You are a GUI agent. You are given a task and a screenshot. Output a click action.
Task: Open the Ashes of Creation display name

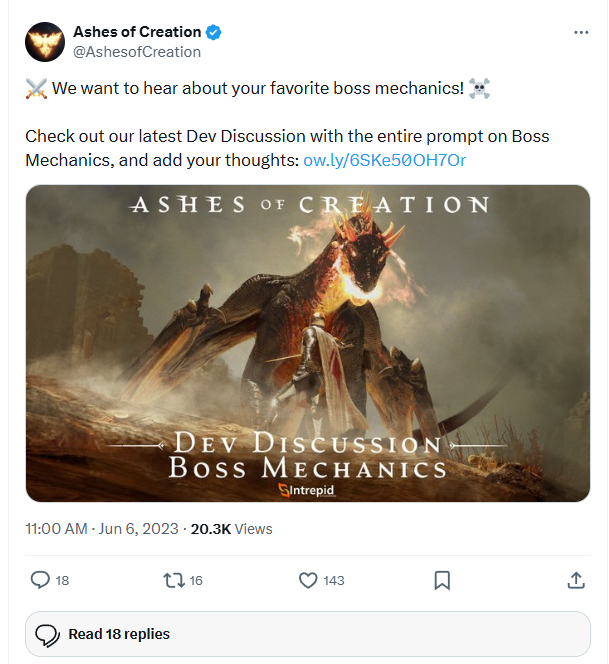coord(137,32)
